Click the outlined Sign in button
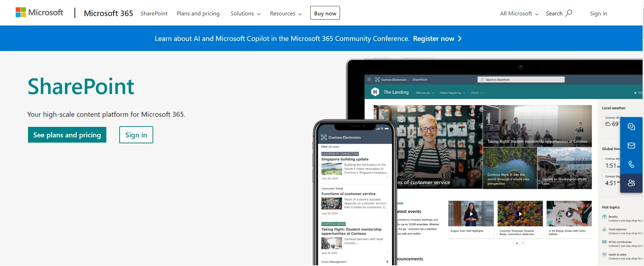This screenshot has width=644, height=266. pos(136,135)
